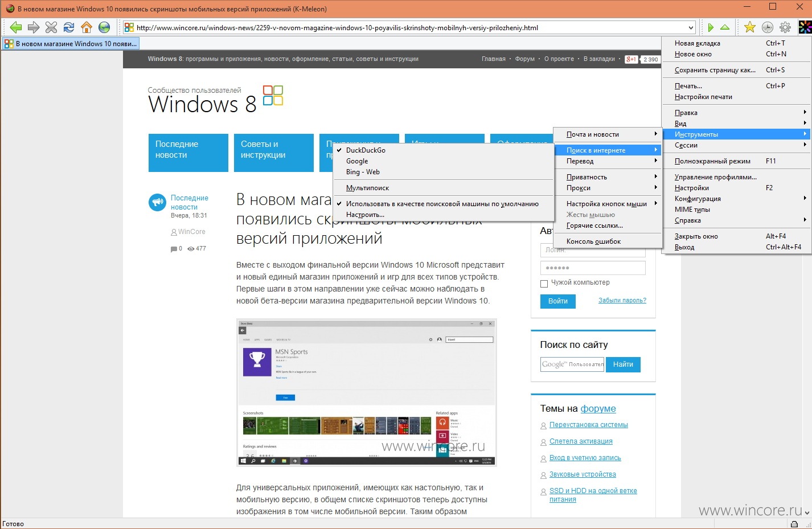Expand the Справка submenu
Screen dimensions: 812x529
tap(737, 220)
